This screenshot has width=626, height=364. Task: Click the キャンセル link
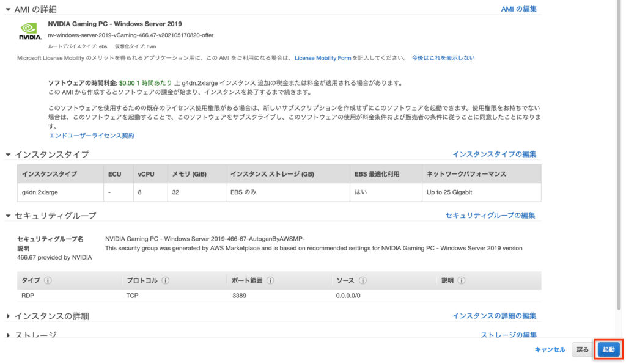click(x=550, y=349)
